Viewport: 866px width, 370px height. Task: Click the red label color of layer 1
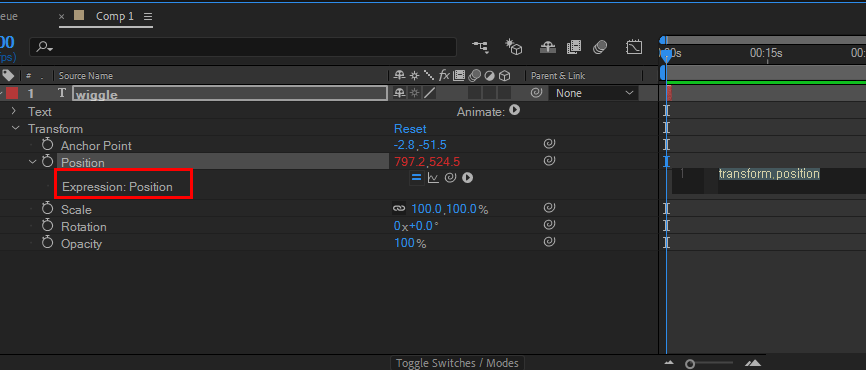pyautogui.click(x=12, y=93)
